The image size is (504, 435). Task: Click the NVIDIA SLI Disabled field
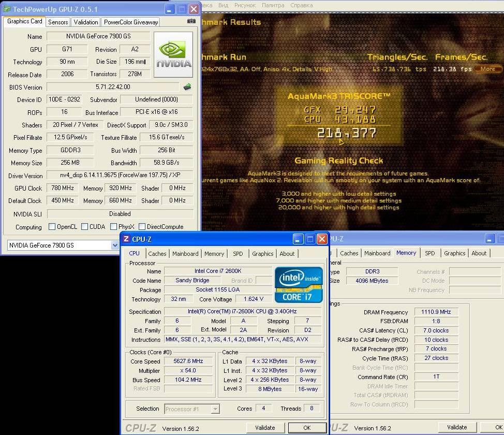click(x=120, y=214)
